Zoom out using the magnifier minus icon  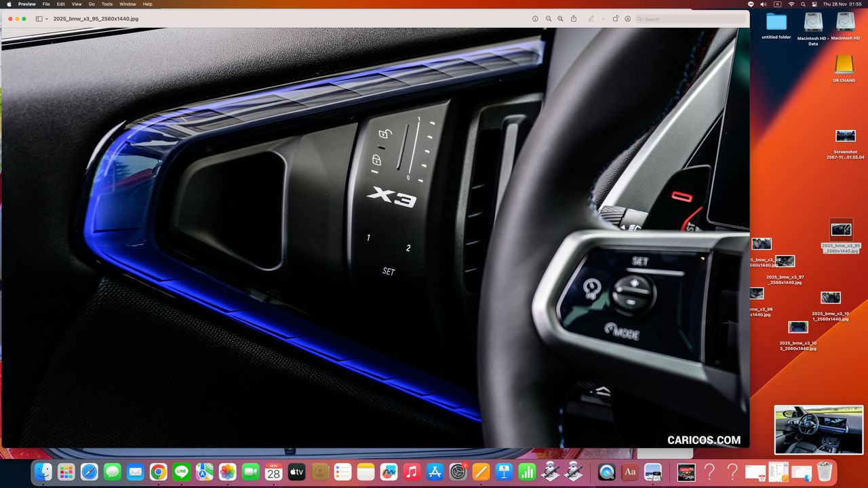(x=549, y=19)
